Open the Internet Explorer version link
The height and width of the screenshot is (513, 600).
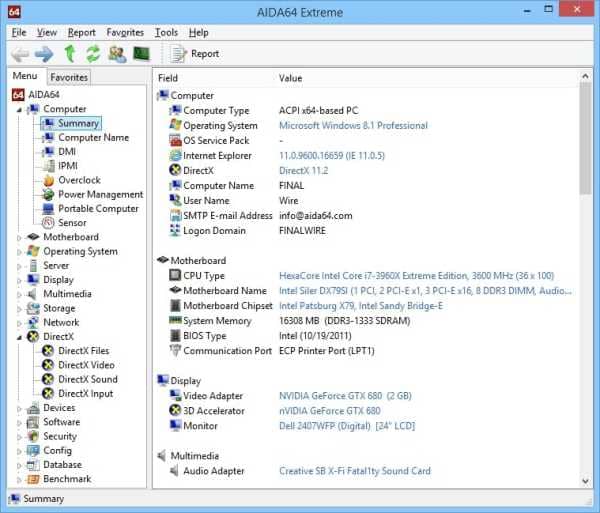click(x=332, y=156)
